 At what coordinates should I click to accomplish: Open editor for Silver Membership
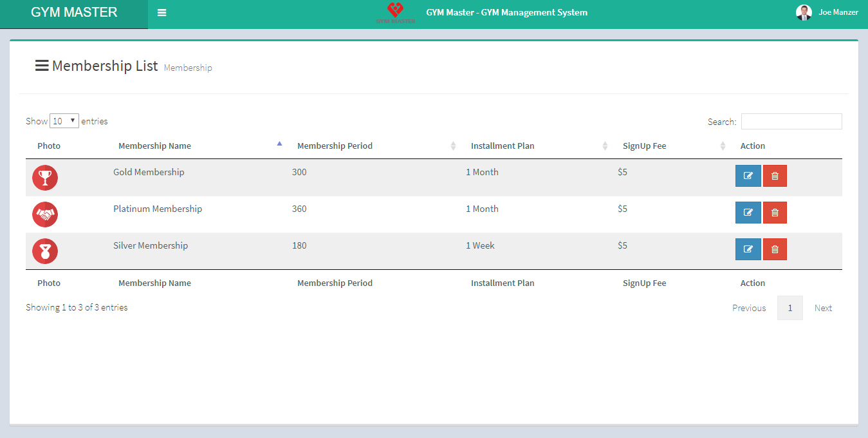point(748,249)
